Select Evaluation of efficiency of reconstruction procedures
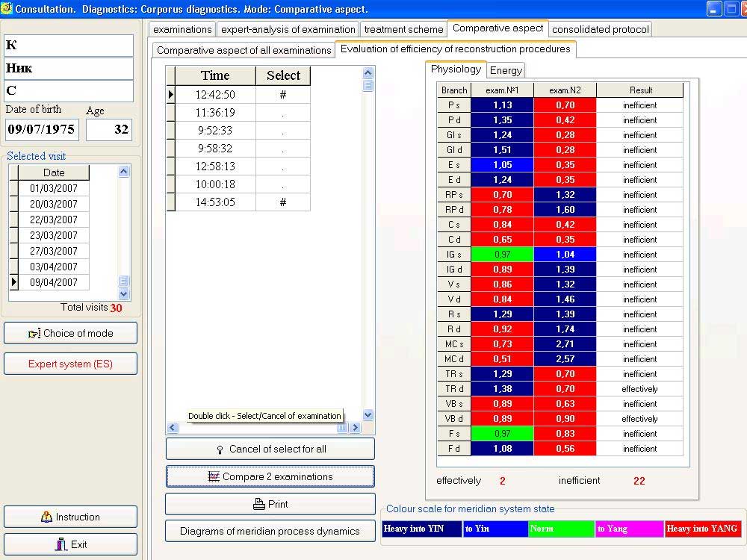This screenshot has width=747, height=560. [x=456, y=49]
